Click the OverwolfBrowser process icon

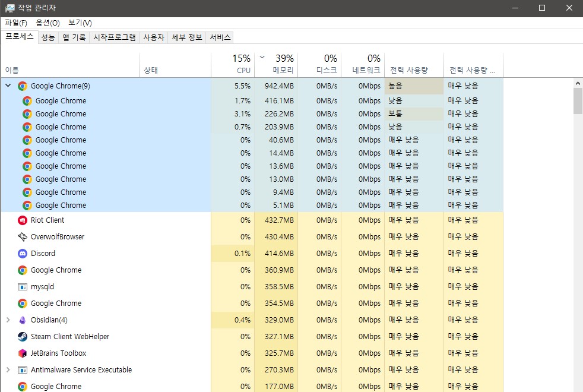point(23,237)
